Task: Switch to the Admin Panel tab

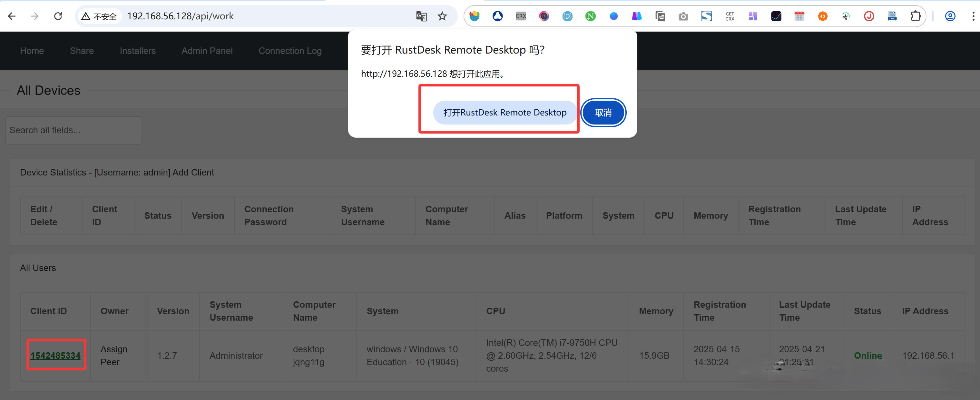Action: (x=207, y=51)
